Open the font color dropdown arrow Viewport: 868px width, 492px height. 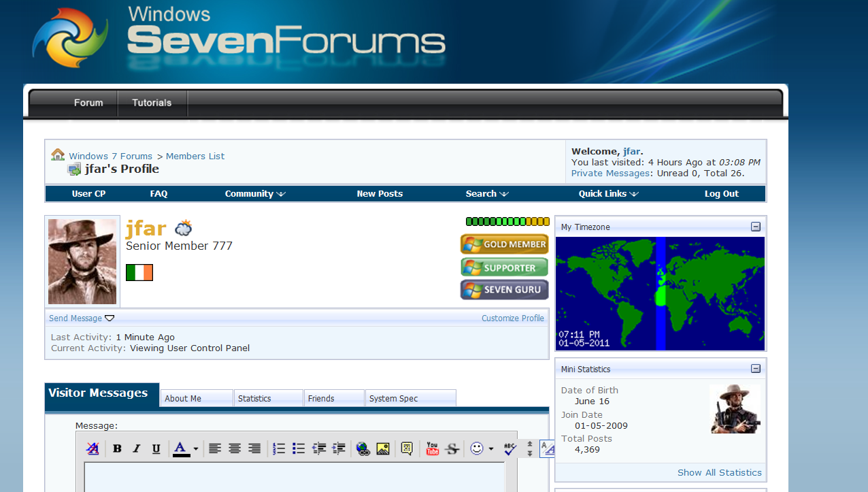pyautogui.click(x=196, y=448)
